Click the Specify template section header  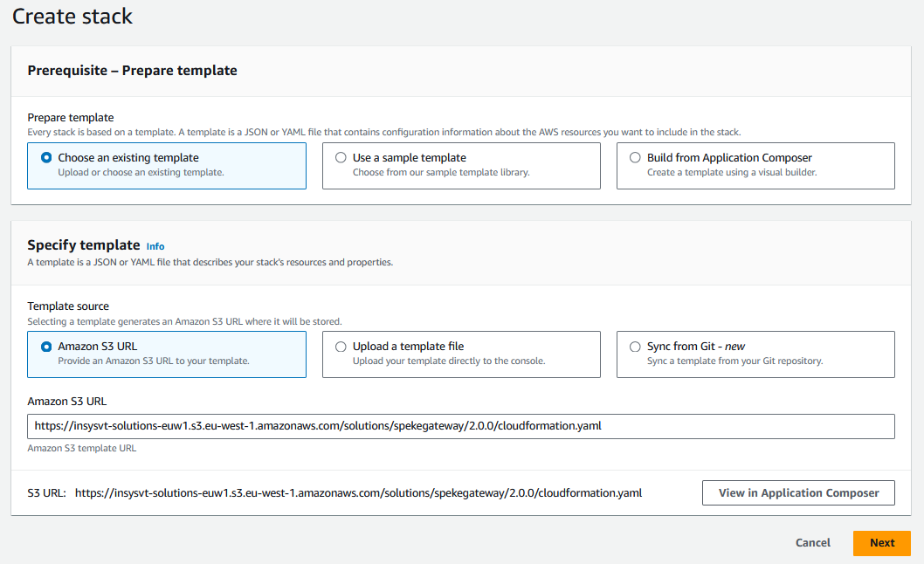[84, 244]
